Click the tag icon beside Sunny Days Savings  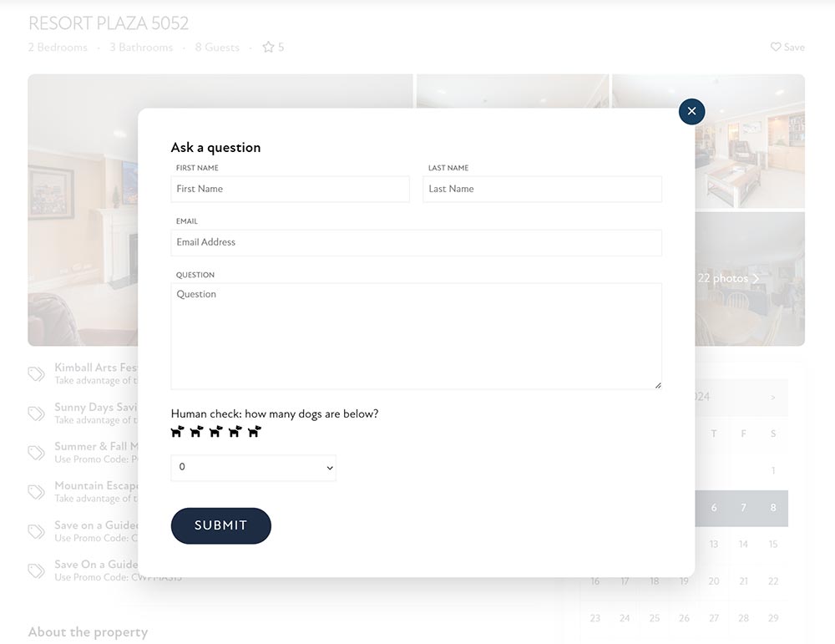pyautogui.click(x=35, y=413)
